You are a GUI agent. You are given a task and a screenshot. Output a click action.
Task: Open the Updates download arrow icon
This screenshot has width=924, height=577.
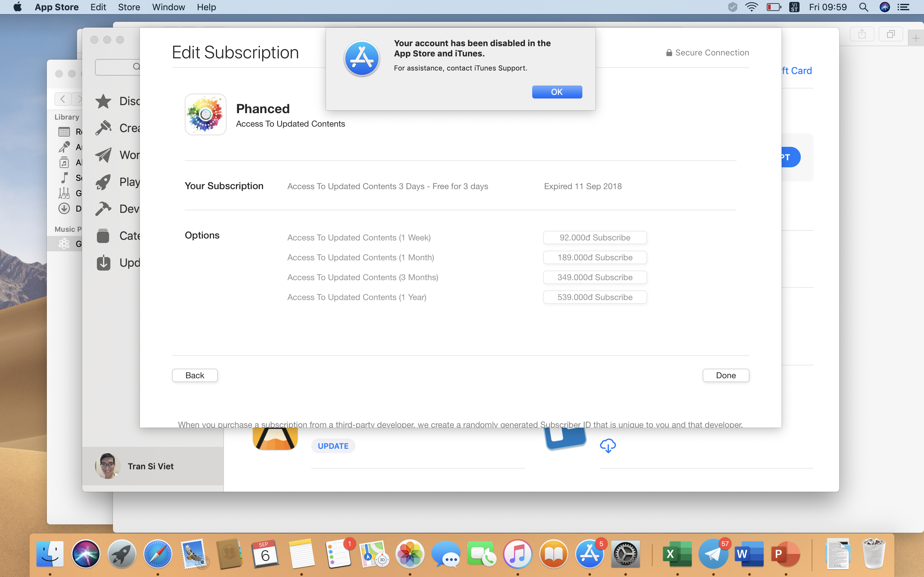point(103,263)
